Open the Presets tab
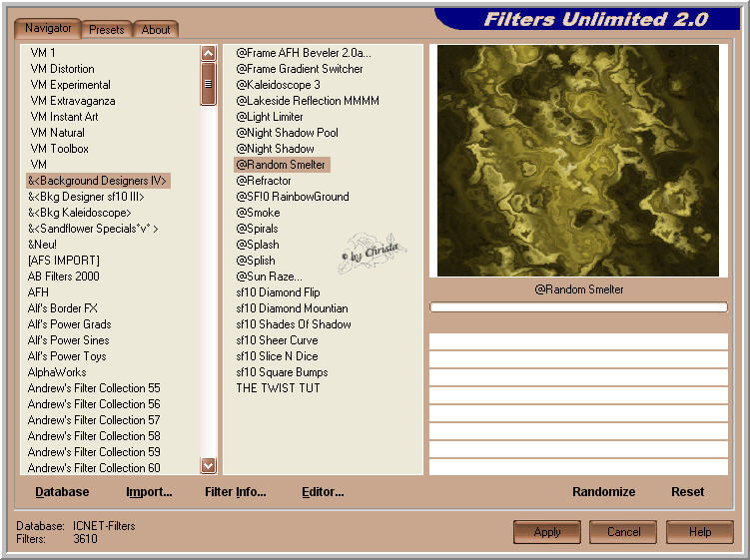 [x=106, y=30]
